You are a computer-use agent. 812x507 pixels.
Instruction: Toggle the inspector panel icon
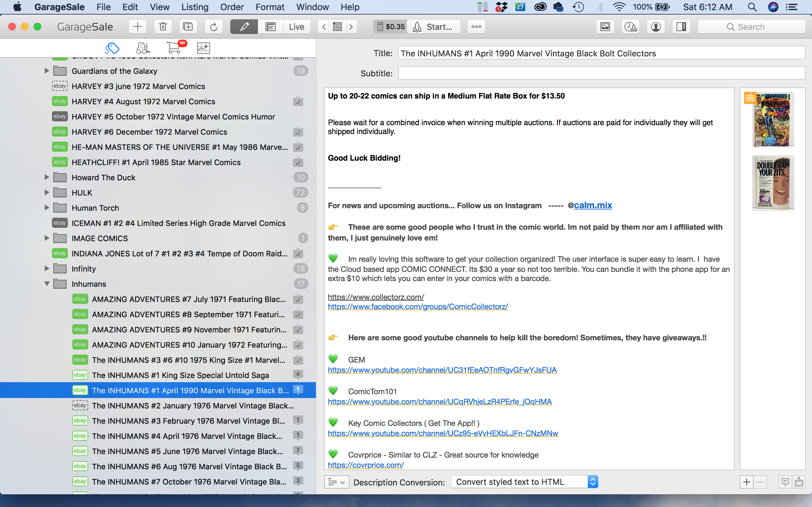coord(681,27)
